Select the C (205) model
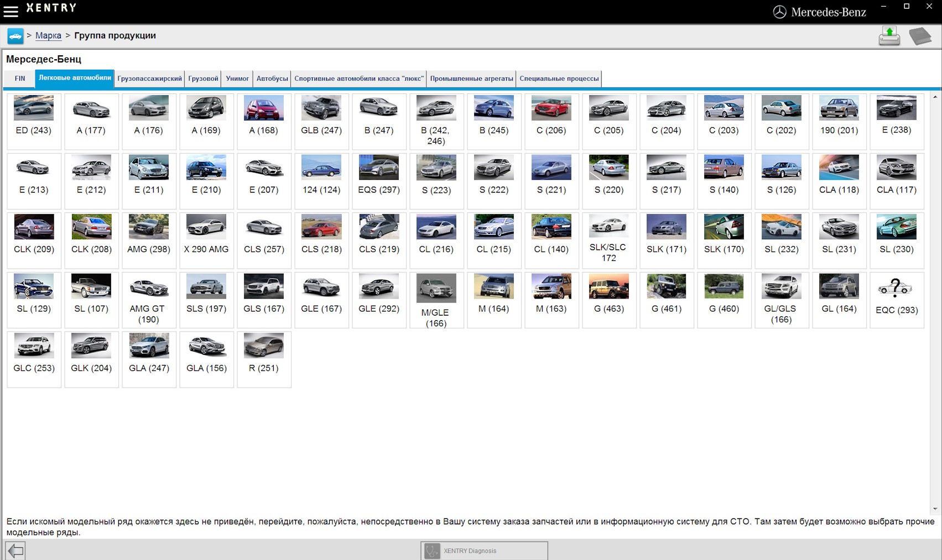The height and width of the screenshot is (560, 942). coord(609,121)
